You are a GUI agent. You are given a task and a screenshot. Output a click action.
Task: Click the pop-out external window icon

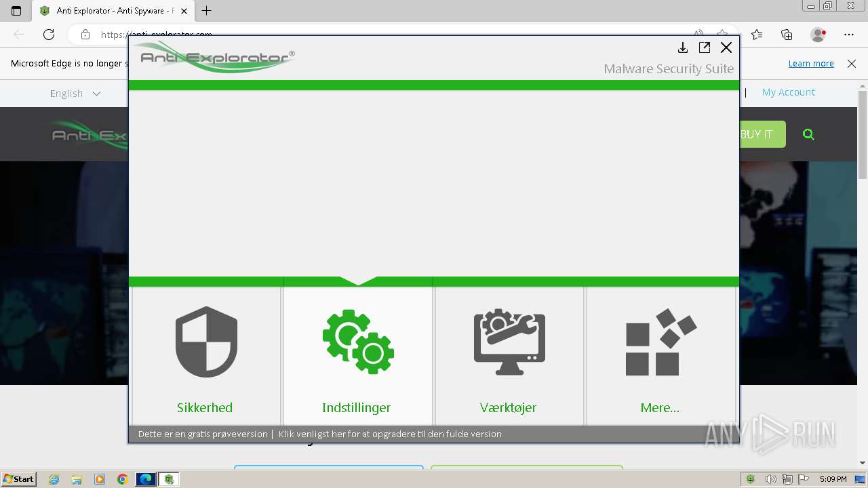[x=705, y=47]
